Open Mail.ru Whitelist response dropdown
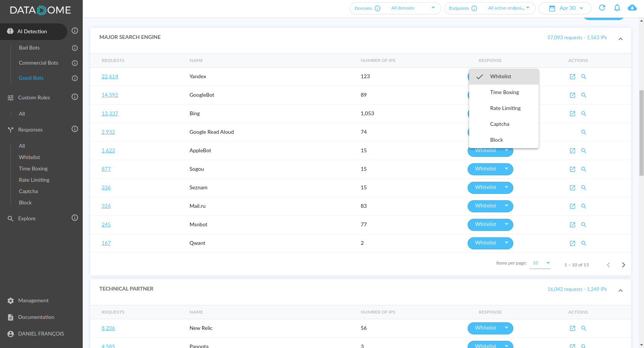This screenshot has height=348, width=644. click(x=490, y=206)
